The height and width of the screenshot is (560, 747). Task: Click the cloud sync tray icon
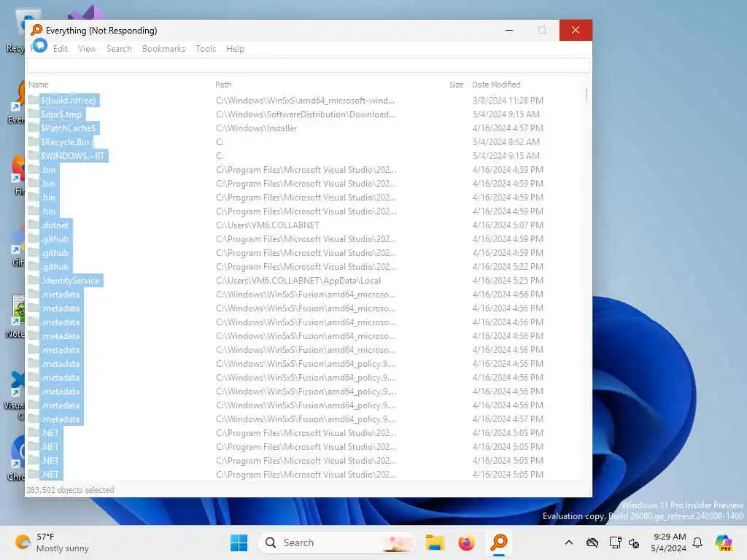point(592,542)
